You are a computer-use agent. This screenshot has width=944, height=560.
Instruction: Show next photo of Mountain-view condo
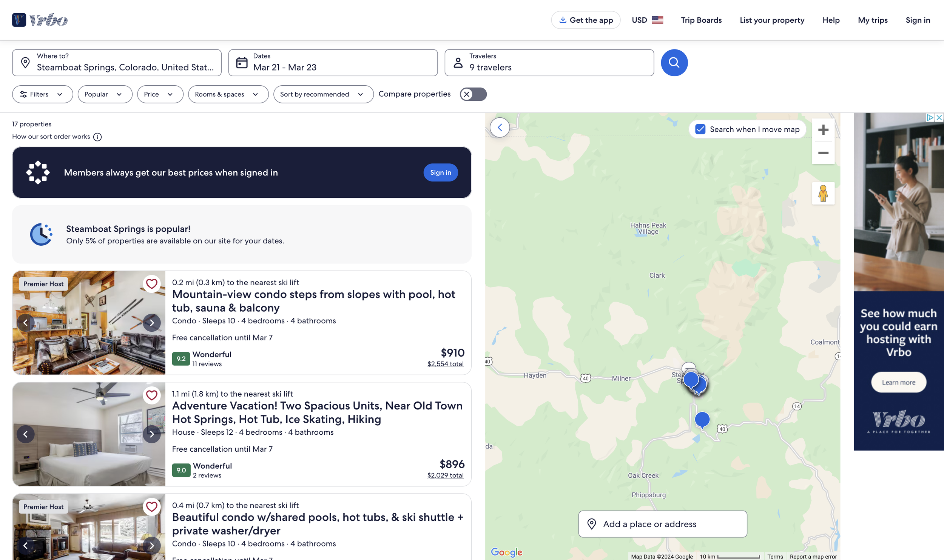(x=152, y=323)
